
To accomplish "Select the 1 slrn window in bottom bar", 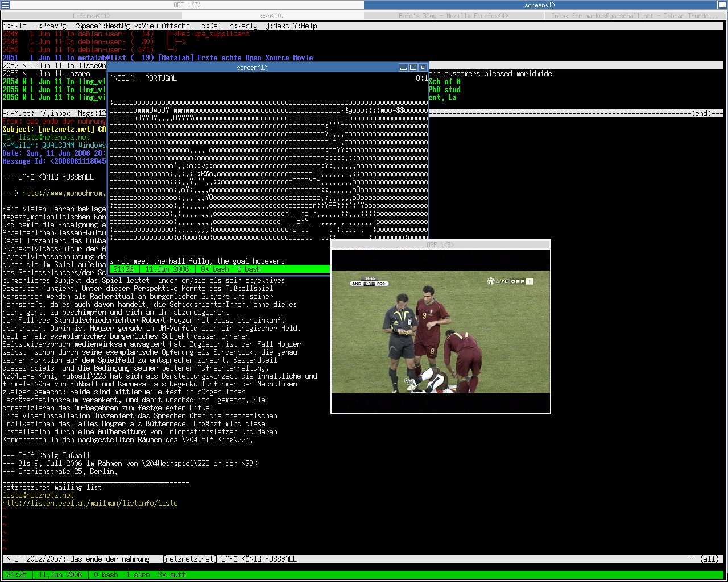I will [x=138, y=575].
